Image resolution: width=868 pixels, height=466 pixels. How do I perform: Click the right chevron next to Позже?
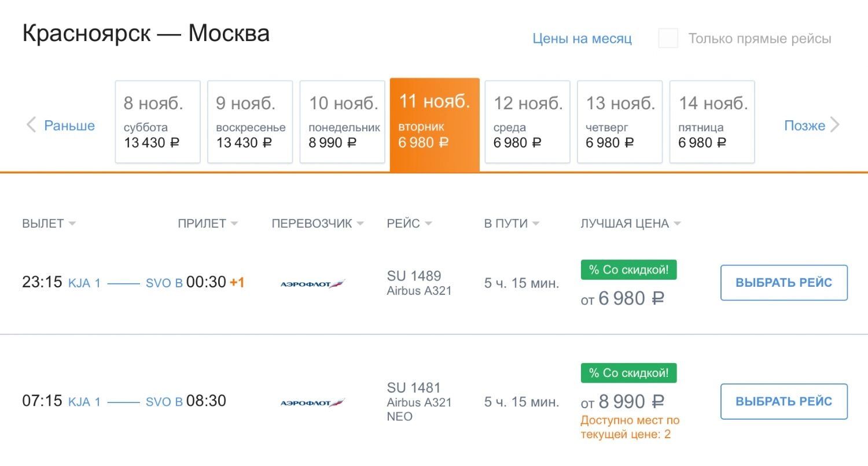835,125
